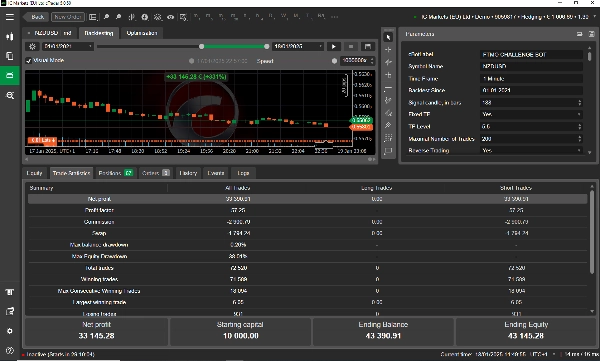Click the cBot label input field
The width and height of the screenshot is (600, 361).
click(x=531, y=55)
